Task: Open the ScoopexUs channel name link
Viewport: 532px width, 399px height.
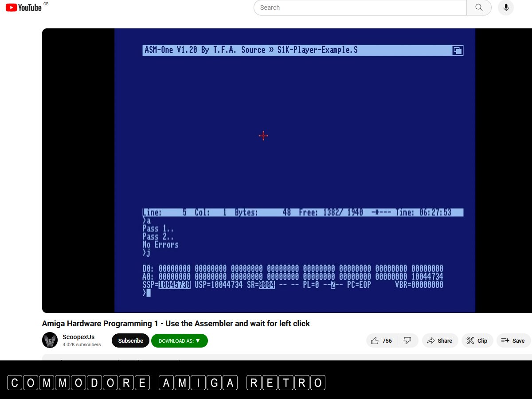Action: coord(78,337)
